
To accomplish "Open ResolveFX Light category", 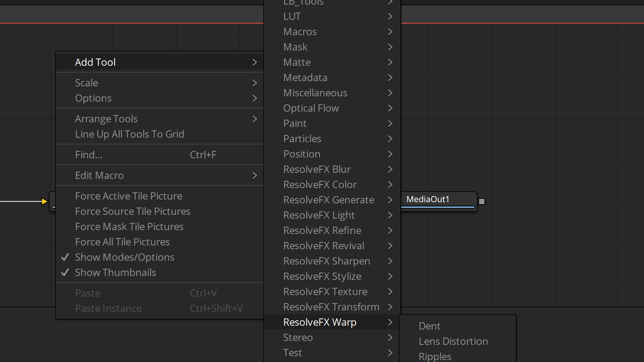I will (x=332, y=215).
